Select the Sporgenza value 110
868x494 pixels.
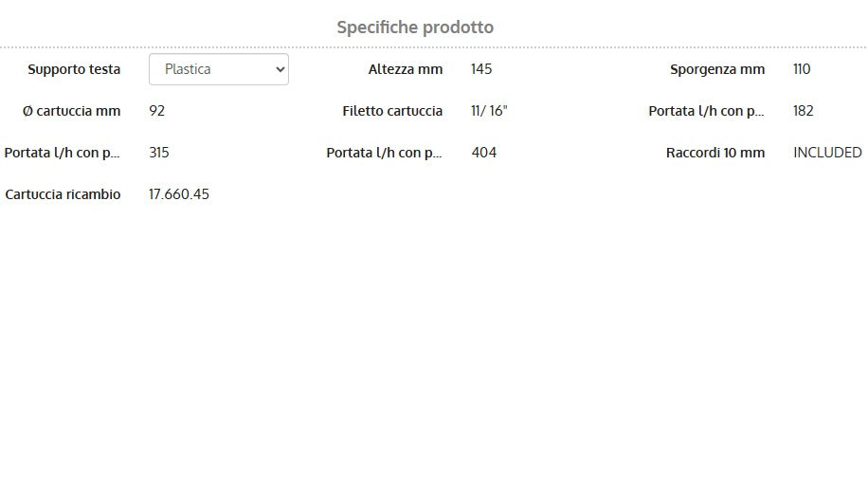[x=802, y=69]
